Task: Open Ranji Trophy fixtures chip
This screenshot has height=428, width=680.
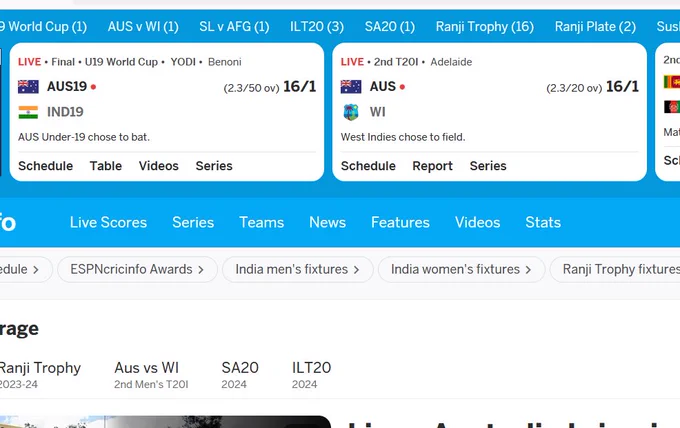Action: 615,269
